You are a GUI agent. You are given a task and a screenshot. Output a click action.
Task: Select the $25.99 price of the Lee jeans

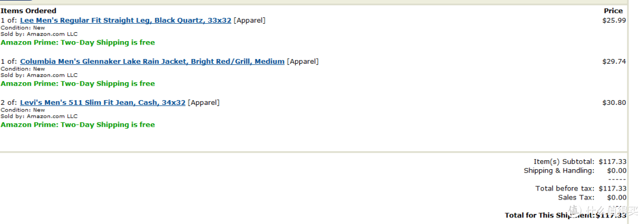[614, 20]
